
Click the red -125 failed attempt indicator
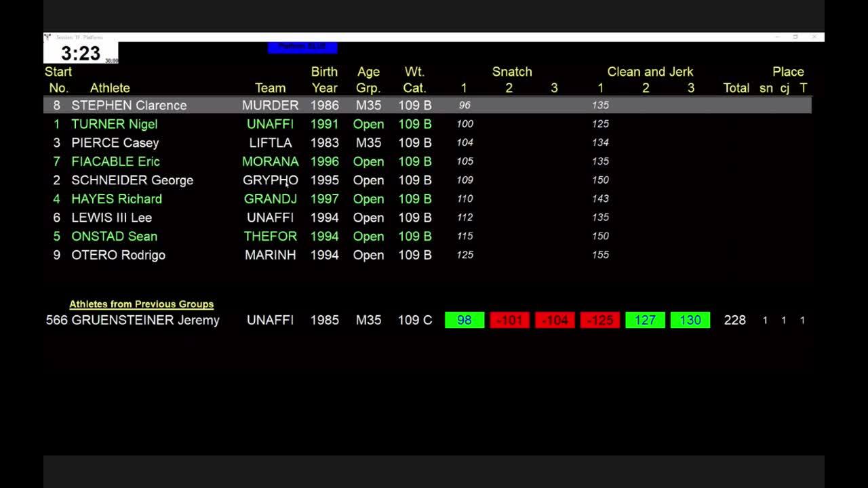coord(599,320)
